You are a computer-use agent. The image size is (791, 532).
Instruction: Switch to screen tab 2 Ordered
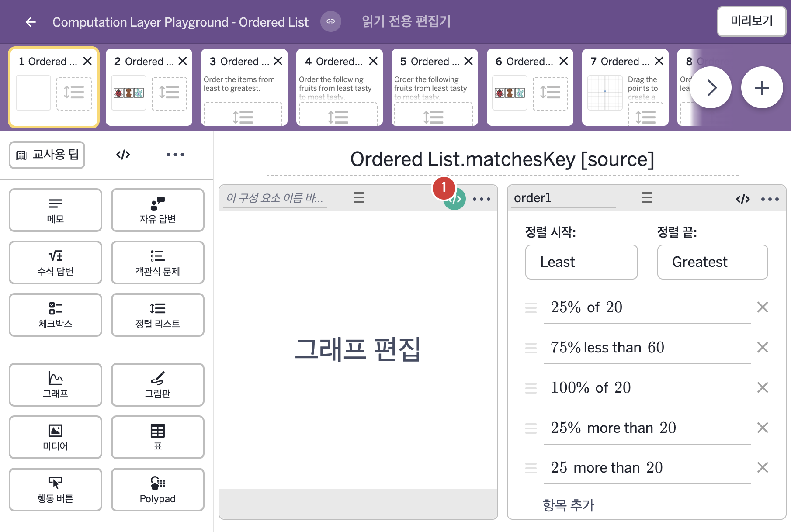coord(149,87)
